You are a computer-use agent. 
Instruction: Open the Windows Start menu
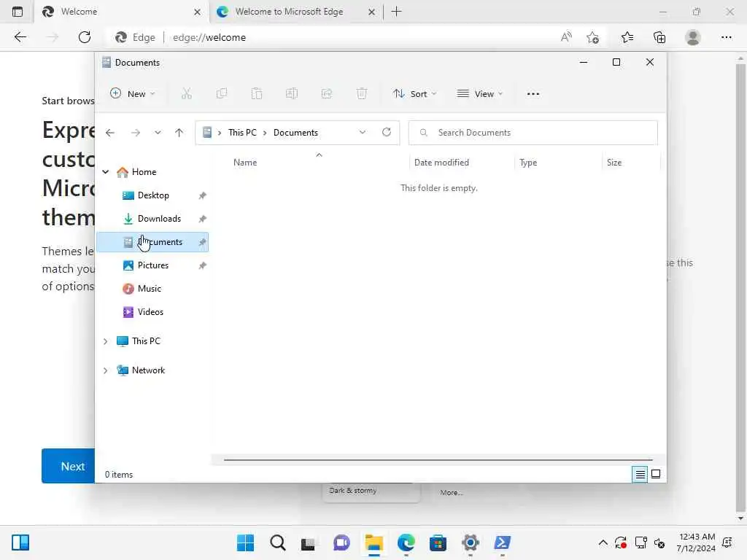[245, 542]
